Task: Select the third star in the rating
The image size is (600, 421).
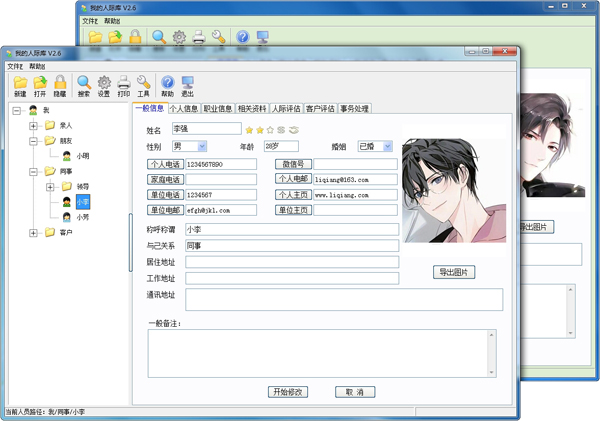Action: click(271, 130)
